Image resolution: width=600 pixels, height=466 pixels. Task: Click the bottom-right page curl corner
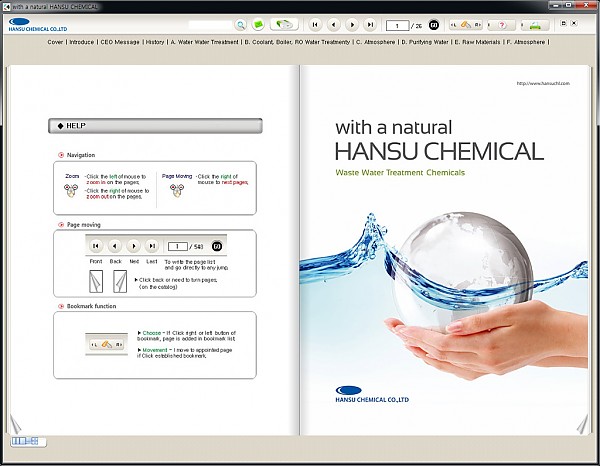(x=582, y=424)
